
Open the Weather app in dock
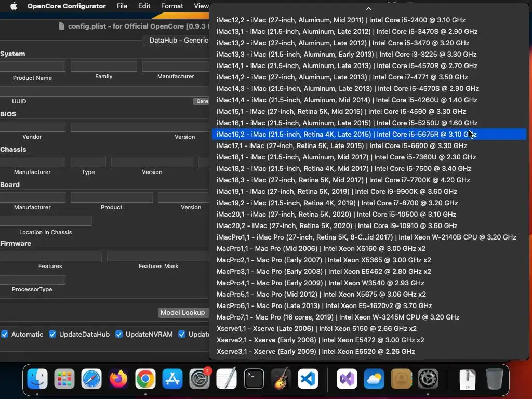point(374,378)
